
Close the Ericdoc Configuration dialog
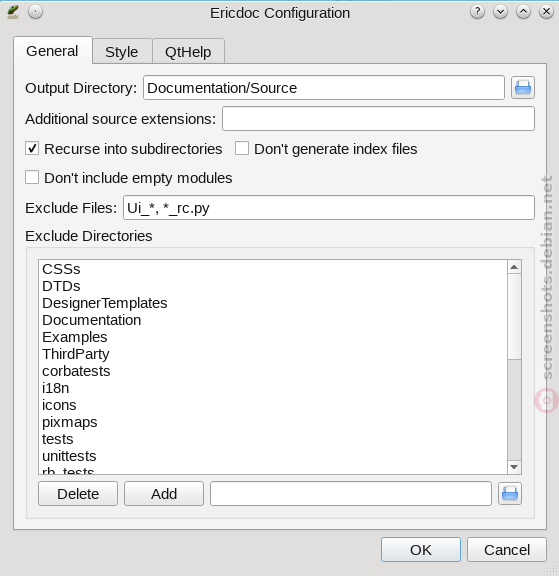click(x=546, y=12)
